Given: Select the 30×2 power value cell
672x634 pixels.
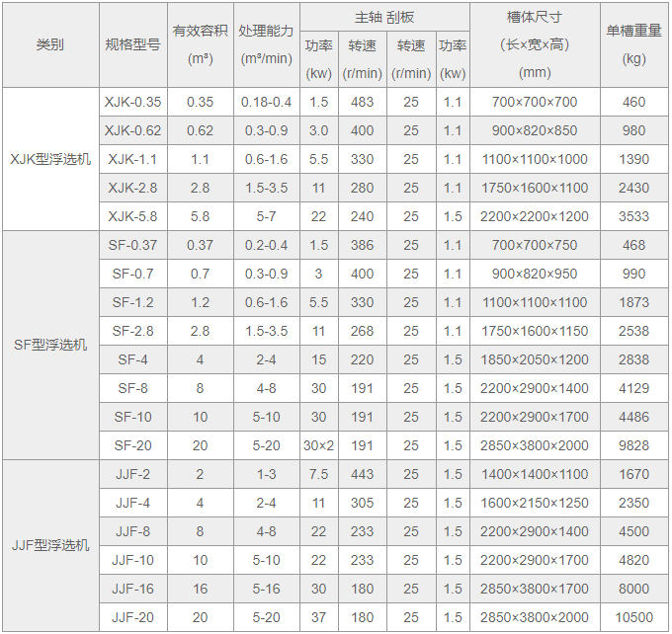Looking at the screenshot, I should pos(319,445).
